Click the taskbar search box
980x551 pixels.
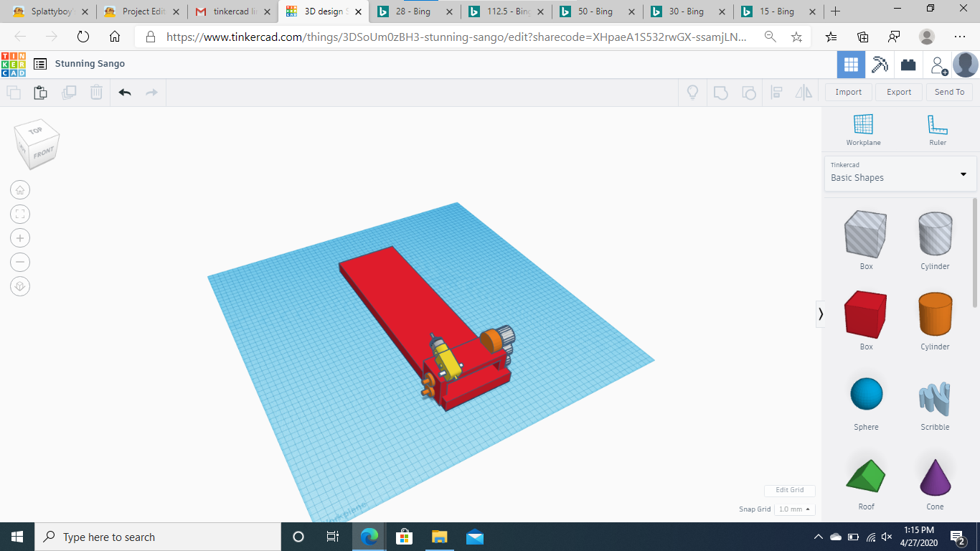tap(158, 537)
